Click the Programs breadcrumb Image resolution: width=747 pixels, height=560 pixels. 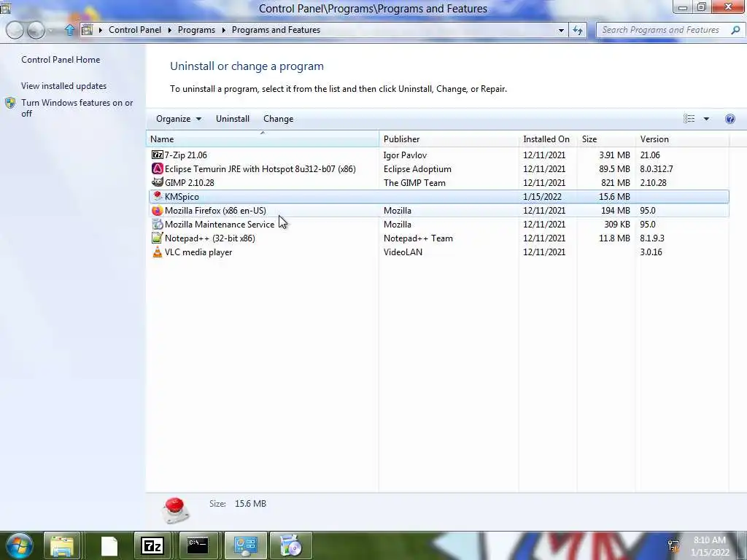[x=196, y=30]
